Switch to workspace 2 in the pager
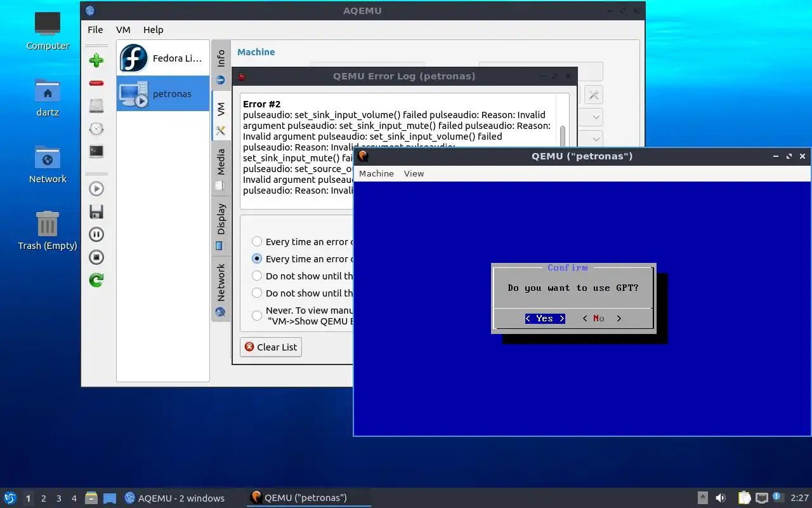Viewport: 812px width, 508px height. tap(44, 498)
